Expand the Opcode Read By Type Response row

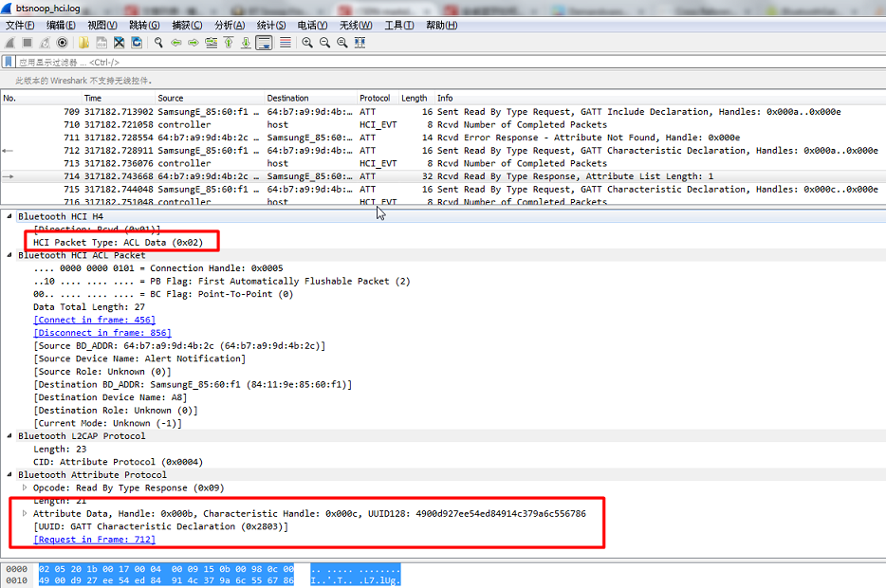[25, 487]
